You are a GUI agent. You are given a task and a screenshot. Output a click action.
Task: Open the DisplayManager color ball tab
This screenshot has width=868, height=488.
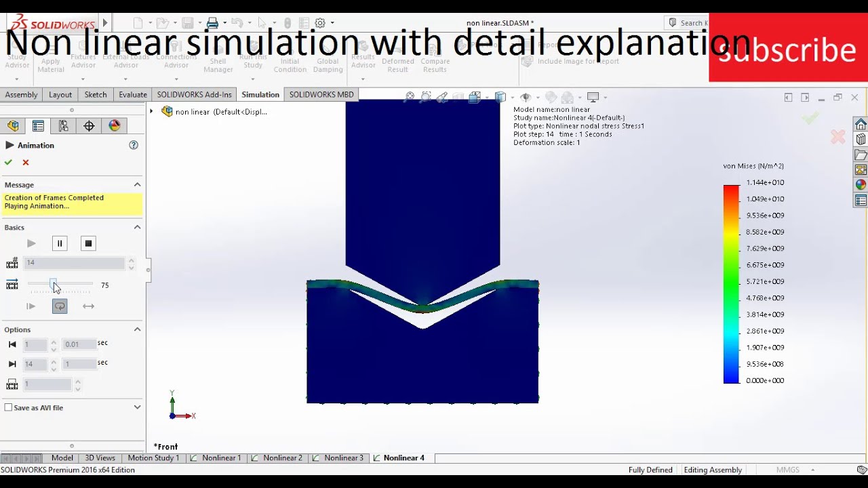click(115, 125)
